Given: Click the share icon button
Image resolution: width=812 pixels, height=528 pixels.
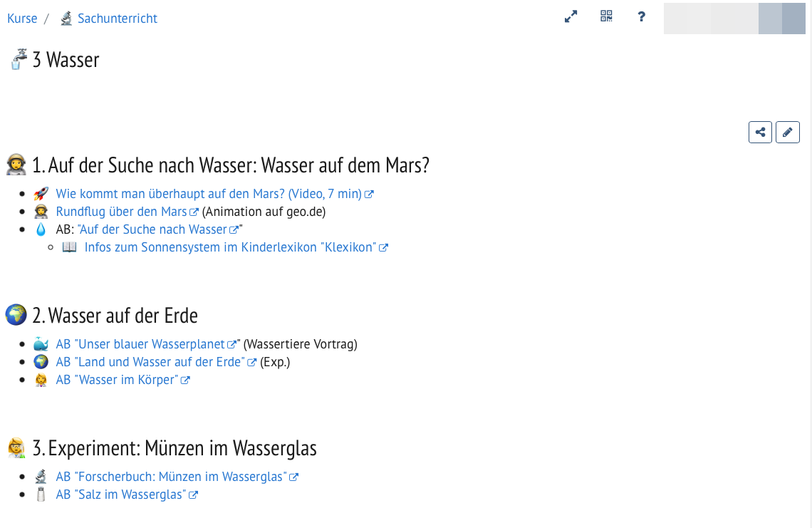Looking at the screenshot, I should [x=760, y=132].
